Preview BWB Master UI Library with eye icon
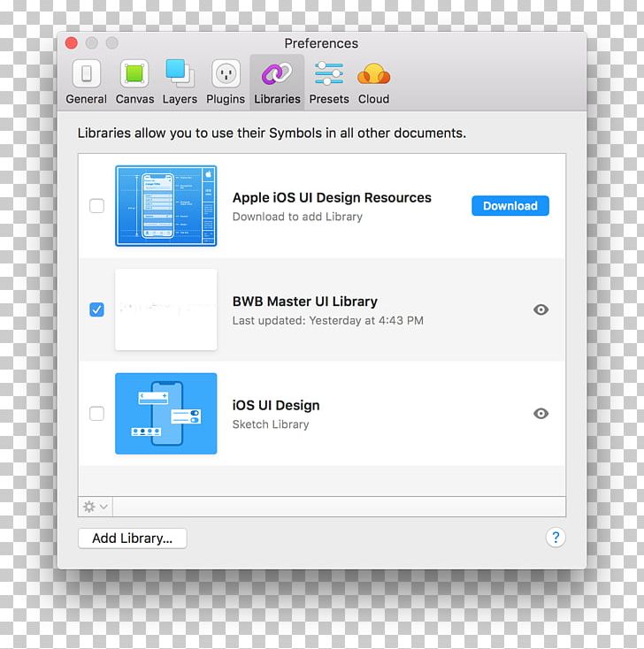This screenshot has width=644, height=649. pyautogui.click(x=540, y=309)
